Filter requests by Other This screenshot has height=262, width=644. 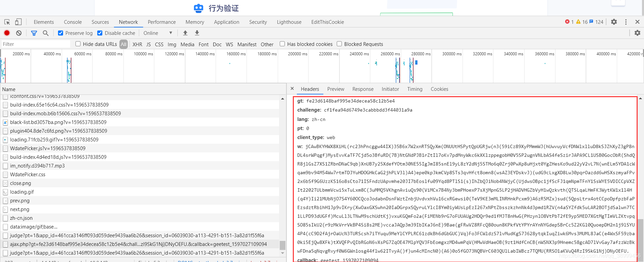tap(267, 44)
